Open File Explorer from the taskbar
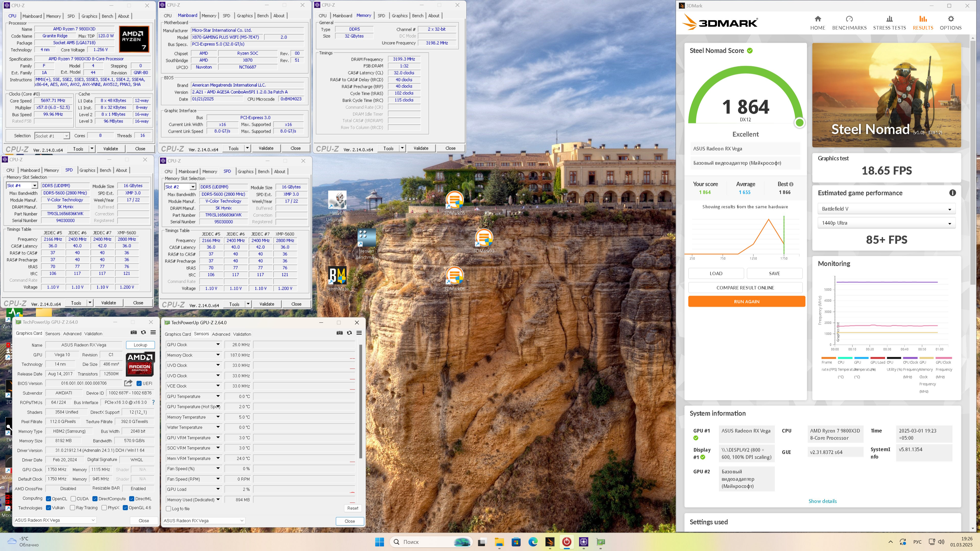The height and width of the screenshot is (551, 980). point(499,542)
